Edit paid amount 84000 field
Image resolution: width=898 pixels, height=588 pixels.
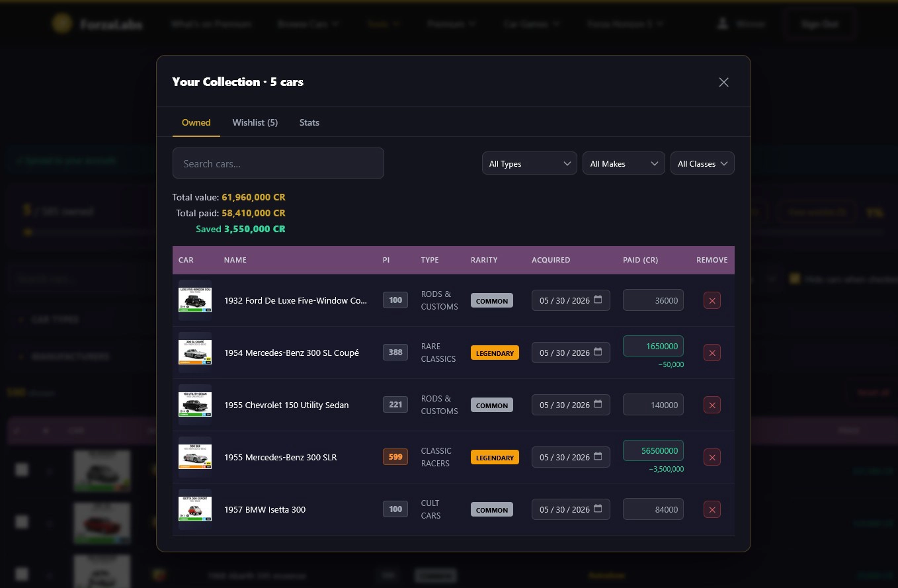[653, 509]
